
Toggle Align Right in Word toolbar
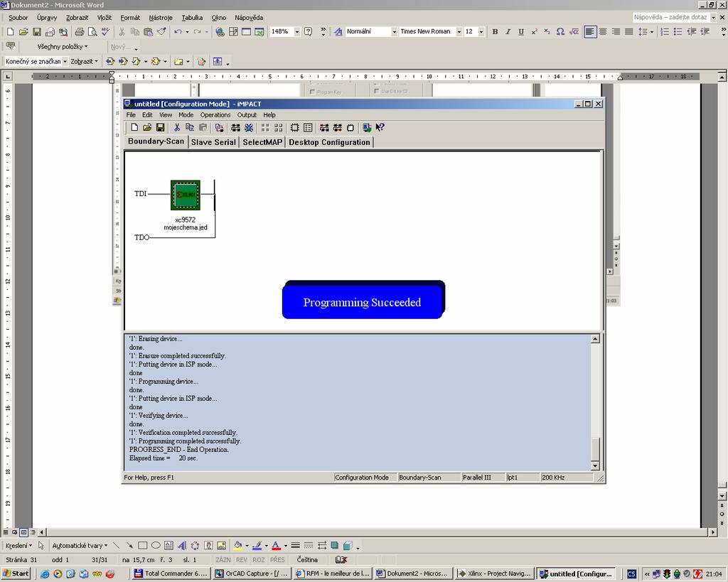point(616,31)
